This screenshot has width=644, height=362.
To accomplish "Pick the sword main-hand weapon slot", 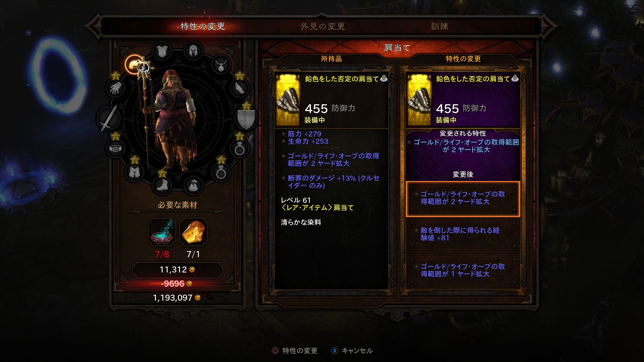I will (109, 118).
